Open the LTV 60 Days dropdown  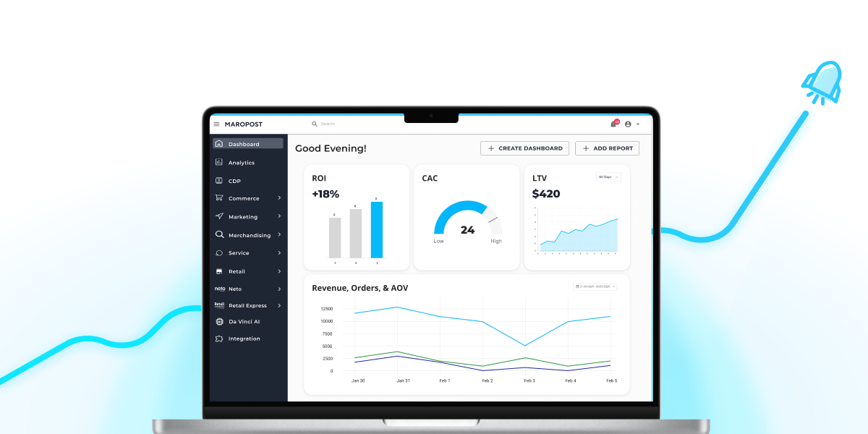(x=608, y=177)
